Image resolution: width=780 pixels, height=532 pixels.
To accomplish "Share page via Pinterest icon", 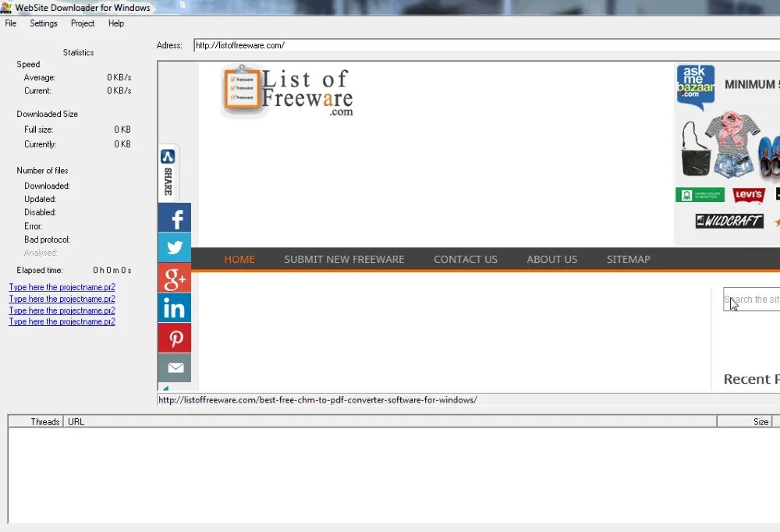I will coord(175,338).
